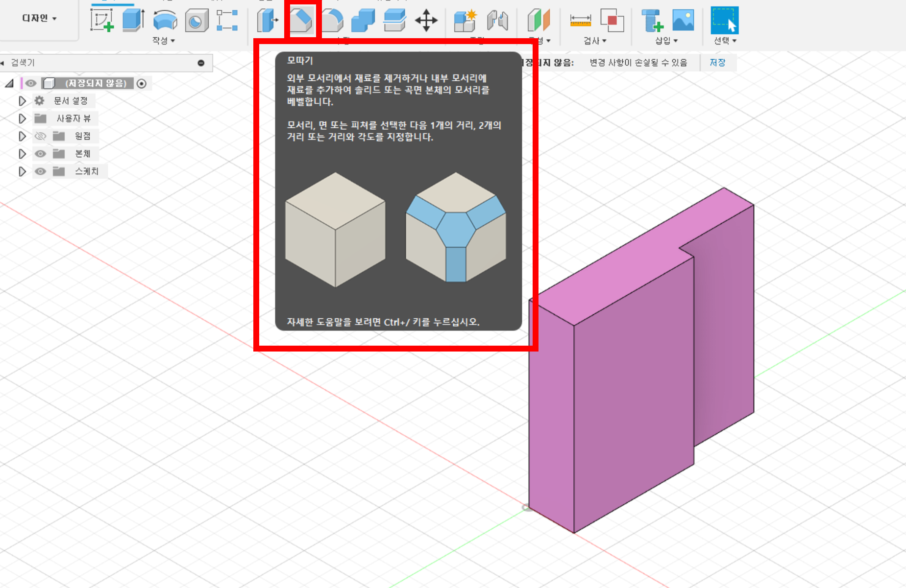Click the Insert image icon
Screen dimensions: 906x588
[x=684, y=21]
